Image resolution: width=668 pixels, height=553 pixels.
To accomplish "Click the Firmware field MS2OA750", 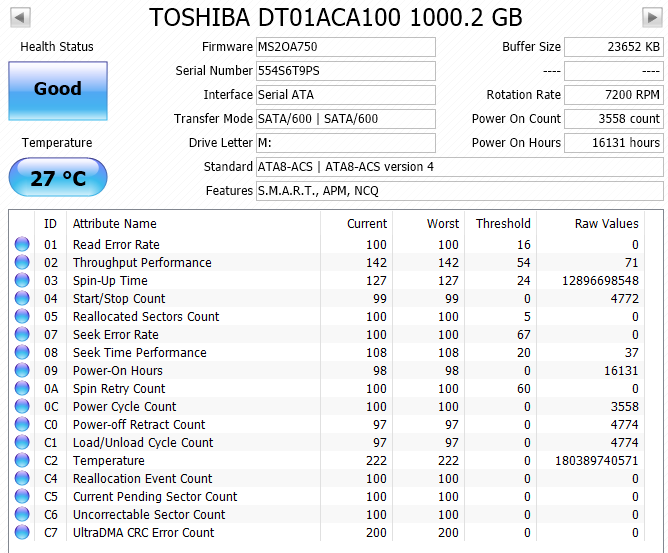I will tap(346, 47).
